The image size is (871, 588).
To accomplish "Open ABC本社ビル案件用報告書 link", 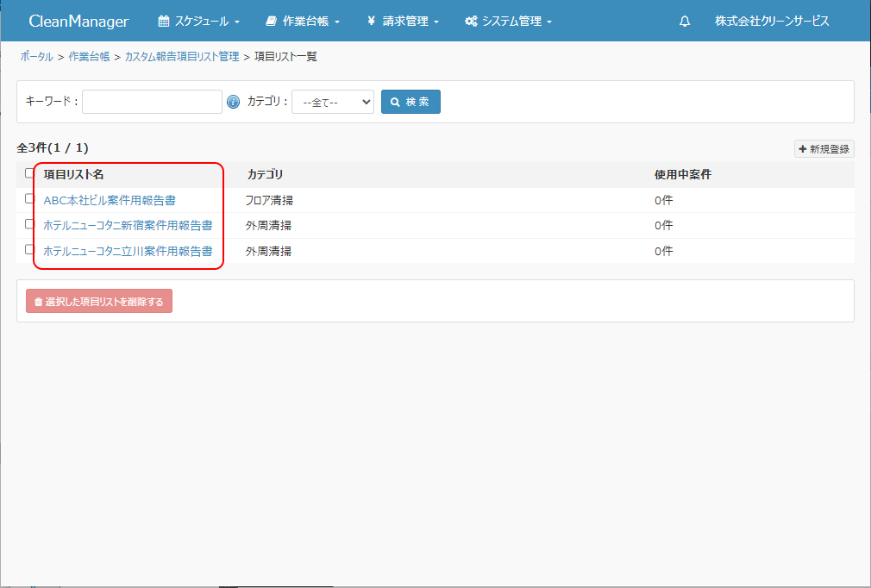I will pyautogui.click(x=110, y=200).
